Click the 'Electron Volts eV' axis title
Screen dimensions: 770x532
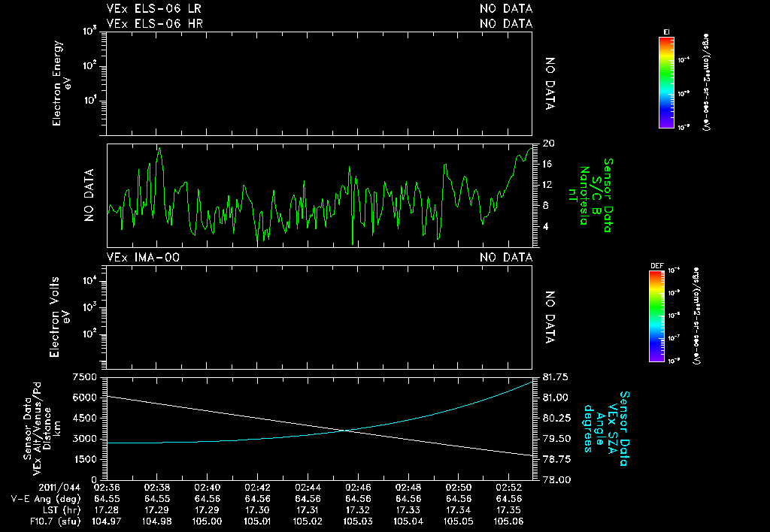tap(59, 317)
